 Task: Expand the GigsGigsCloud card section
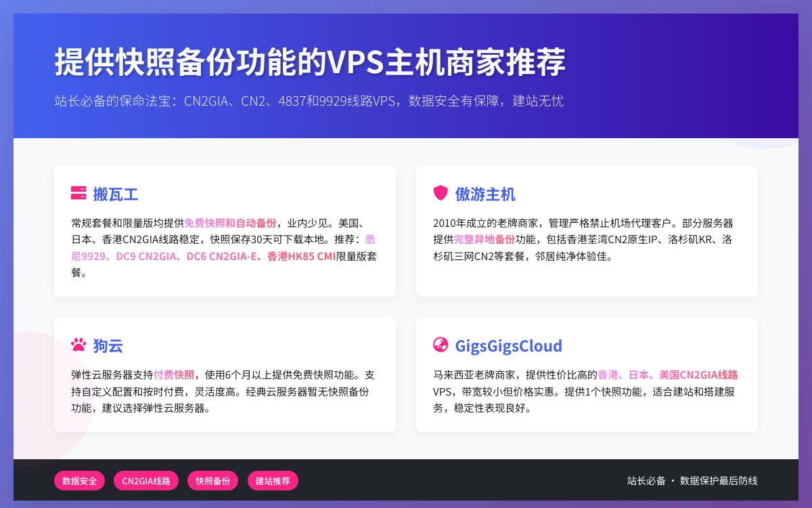[x=586, y=375]
